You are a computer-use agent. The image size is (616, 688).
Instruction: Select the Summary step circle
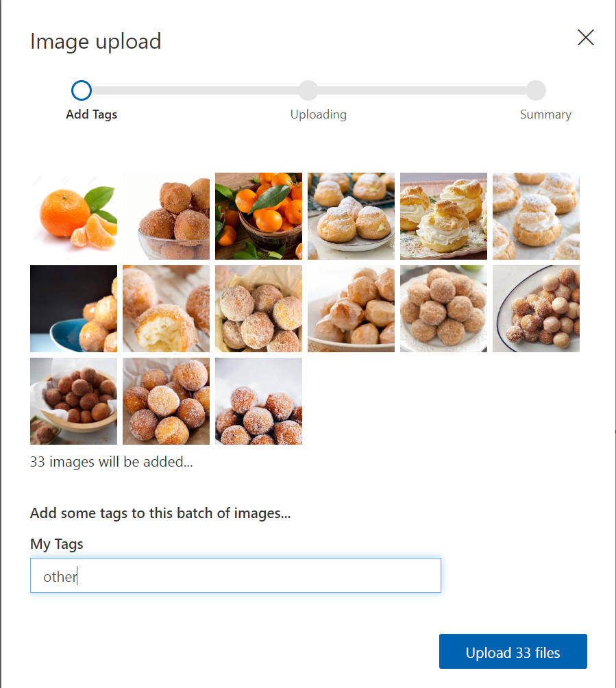[536, 90]
